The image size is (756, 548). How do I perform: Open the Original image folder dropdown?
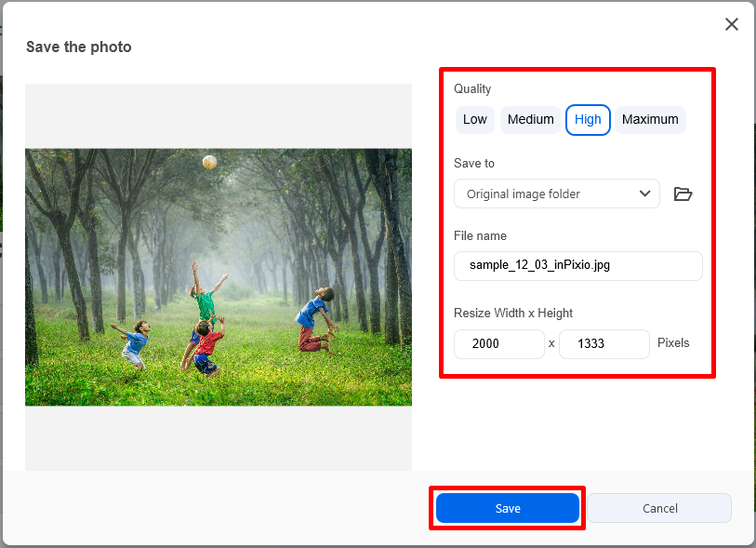pyautogui.click(x=557, y=194)
